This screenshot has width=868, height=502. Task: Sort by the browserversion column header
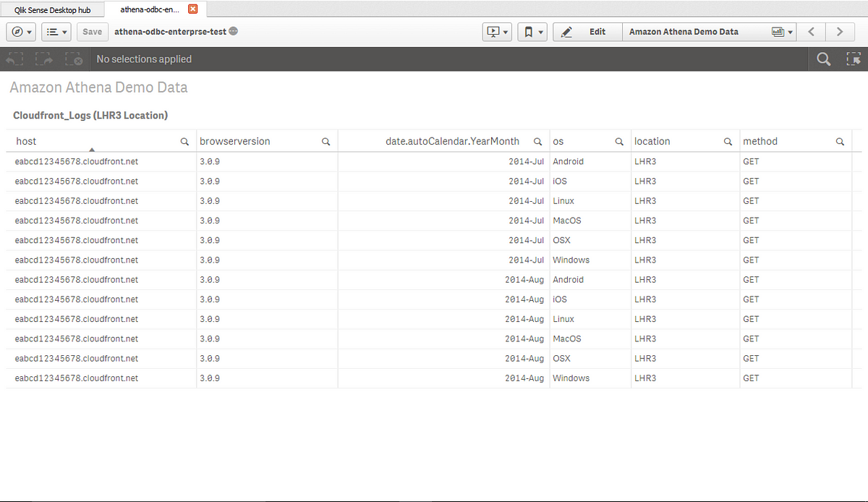pyautogui.click(x=235, y=142)
